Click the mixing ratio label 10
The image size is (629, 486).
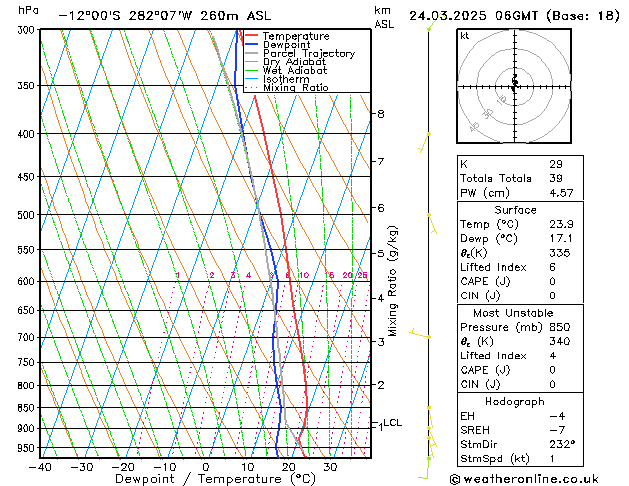[304, 275]
